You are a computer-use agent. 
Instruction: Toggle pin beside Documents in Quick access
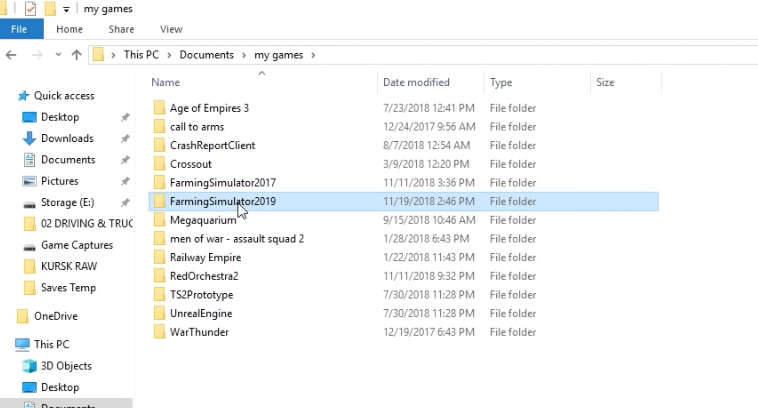(x=125, y=160)
